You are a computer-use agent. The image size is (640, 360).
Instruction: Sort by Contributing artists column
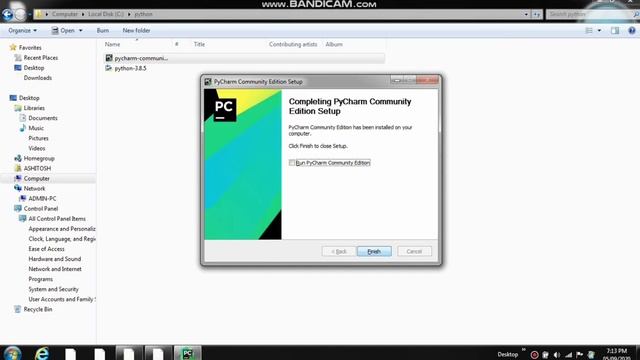pos(293,44)
